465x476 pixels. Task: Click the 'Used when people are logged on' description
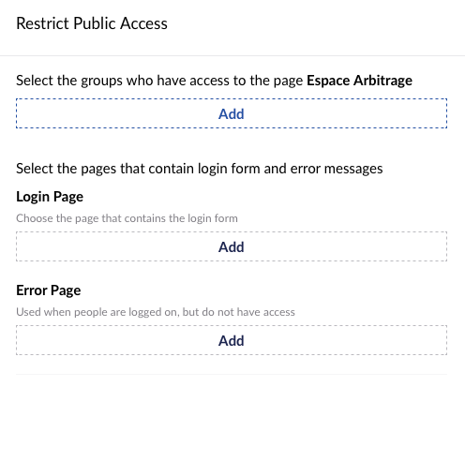point(156,312)
